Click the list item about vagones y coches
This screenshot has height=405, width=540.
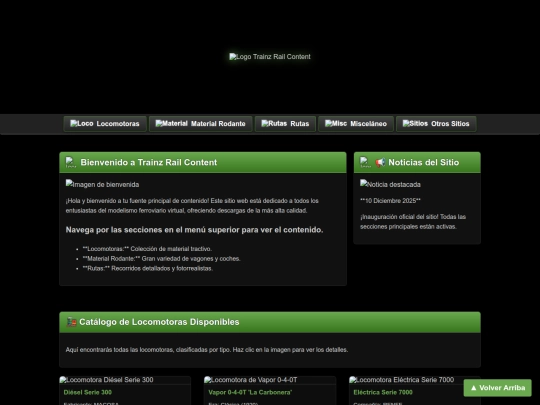tap(161, 259)
